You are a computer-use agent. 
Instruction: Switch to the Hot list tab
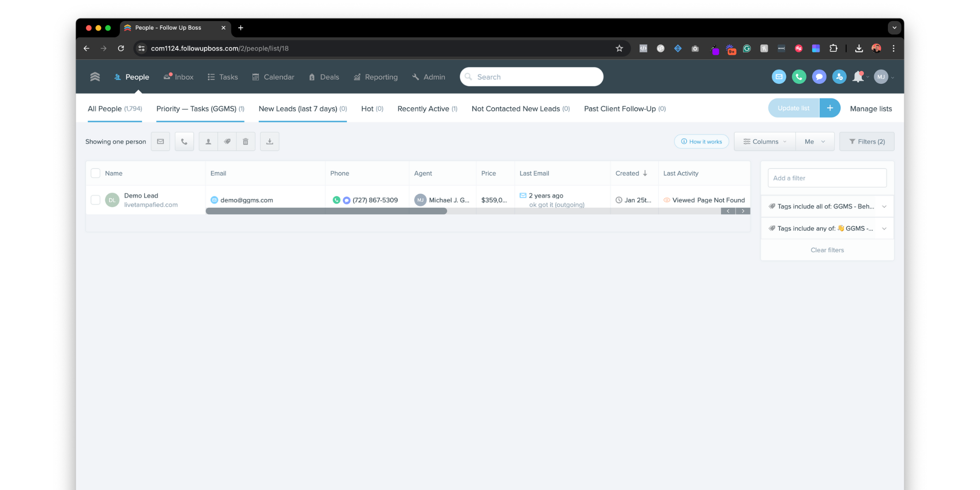[372, 109]
